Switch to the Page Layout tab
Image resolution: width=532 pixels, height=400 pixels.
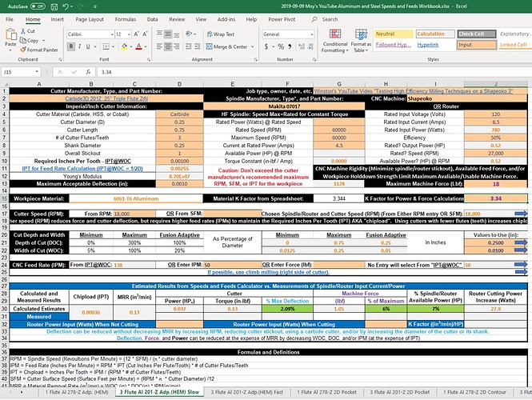[x=90, y=19]
